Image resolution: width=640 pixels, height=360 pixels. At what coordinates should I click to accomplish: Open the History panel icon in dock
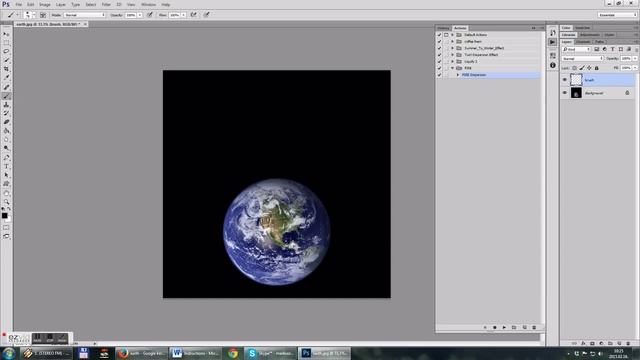point(553,33)
